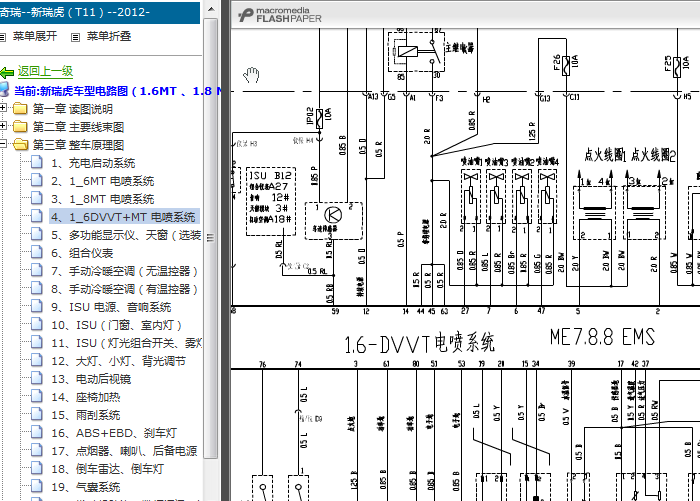Click the 菜单展开 expand-menu link
Image resolution: width=700 pixels, height=501 pixels.
click(35, 36)
